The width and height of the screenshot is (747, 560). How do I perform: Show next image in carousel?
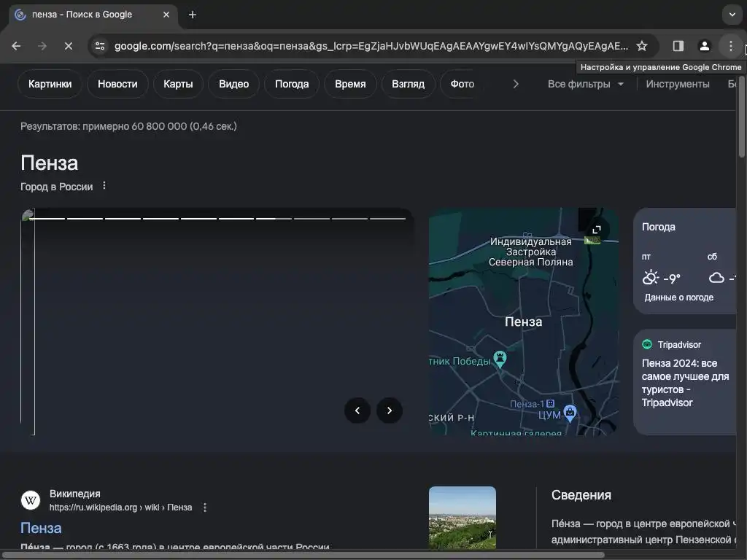click(x=390, y=411)
